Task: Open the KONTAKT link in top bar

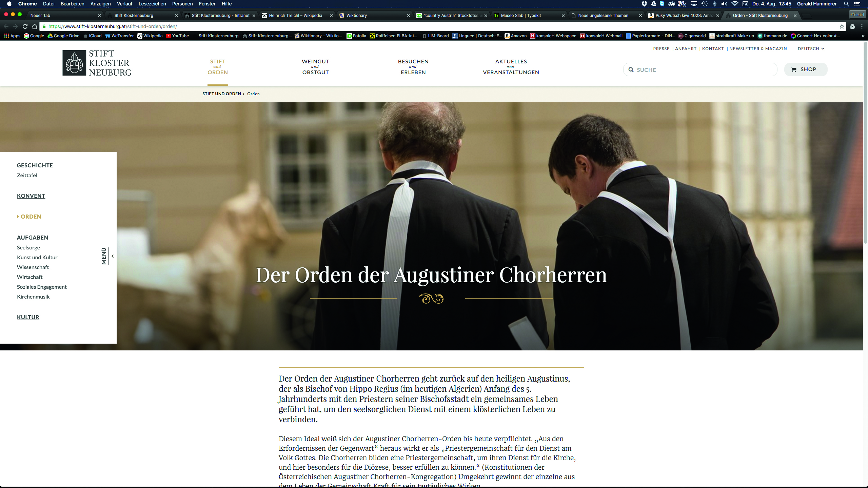Action: pyautogui.click(x=713, y=49)
